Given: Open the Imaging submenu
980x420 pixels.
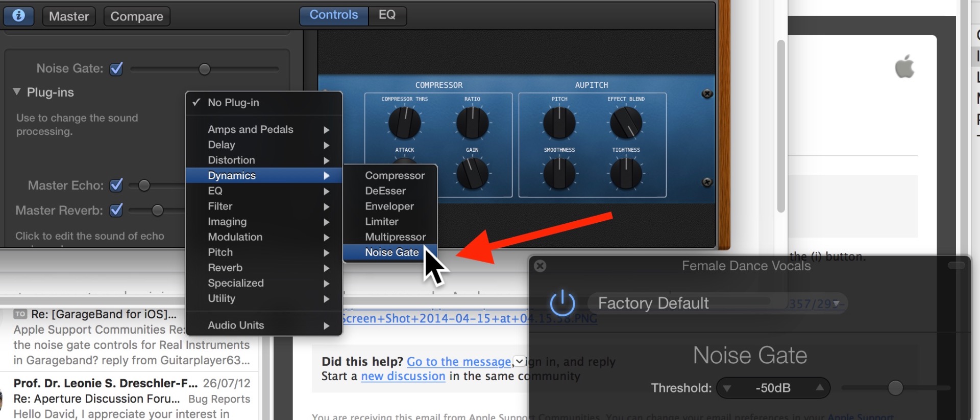Looking at the screenshot, I should click(264, 221).
